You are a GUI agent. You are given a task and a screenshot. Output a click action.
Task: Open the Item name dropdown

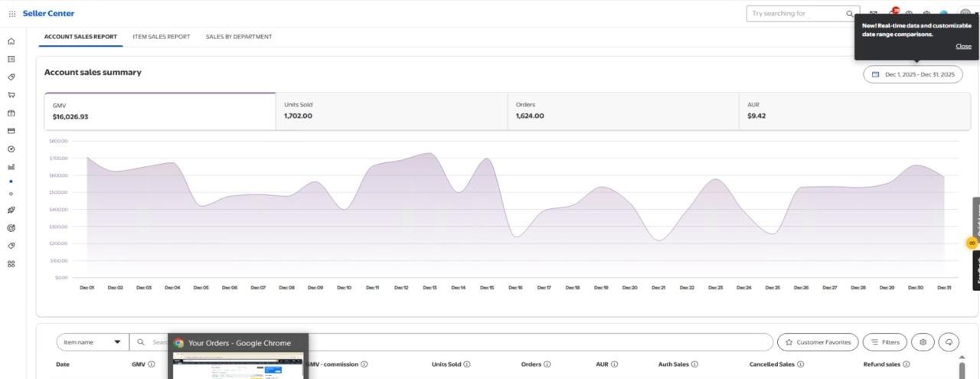pyautogui.click(x=93, y=342)
